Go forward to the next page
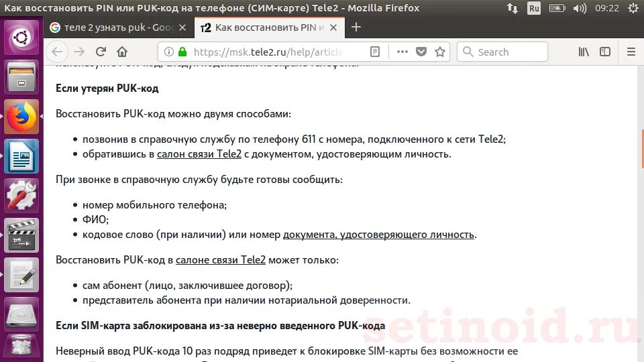This screenshot has height=362, width=644. click(79, 52)
